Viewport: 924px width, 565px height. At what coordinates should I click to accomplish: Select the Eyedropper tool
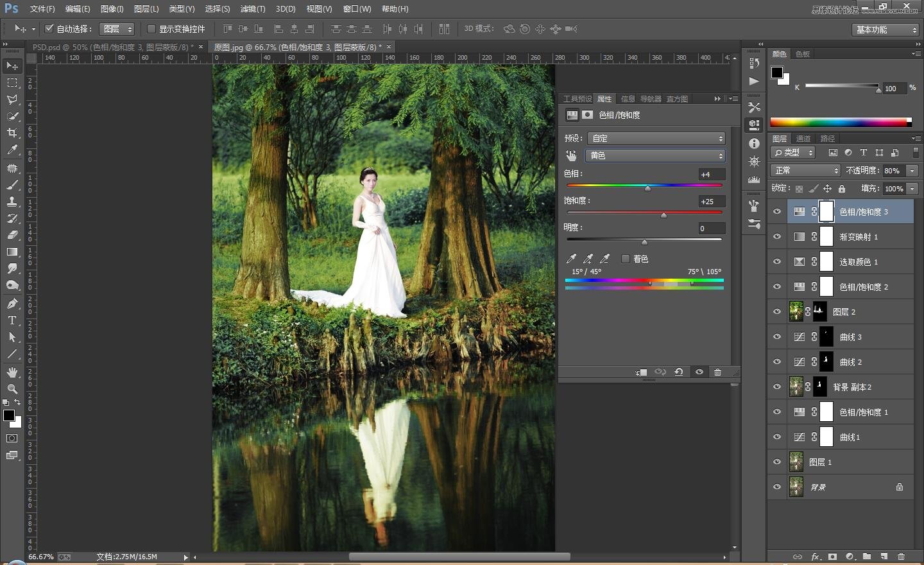(x=12, y=150)
